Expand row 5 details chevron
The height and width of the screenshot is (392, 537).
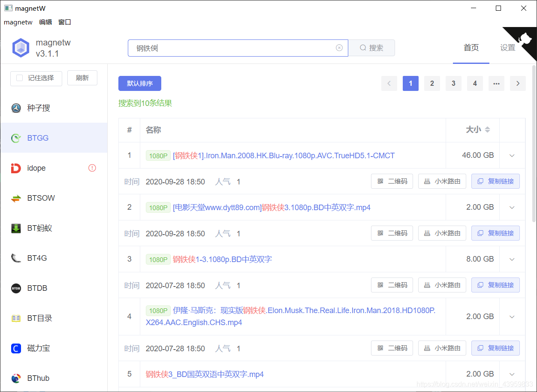click(512, 374)
